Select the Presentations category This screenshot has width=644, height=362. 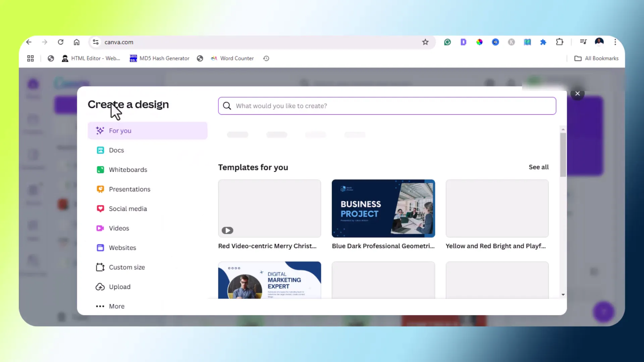pos(148,189)
